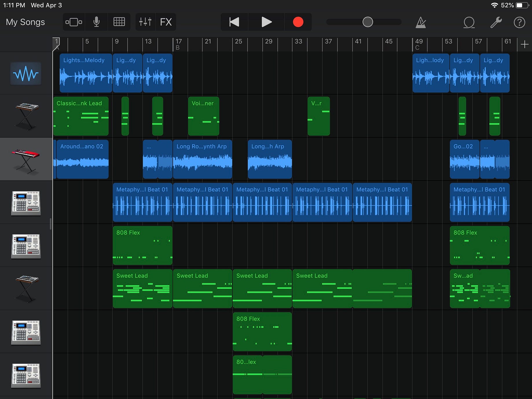The height and width of the screenshot is (399, 532).
Task: Select the 808 Flex region at bar 25
Action: (262, 332)
